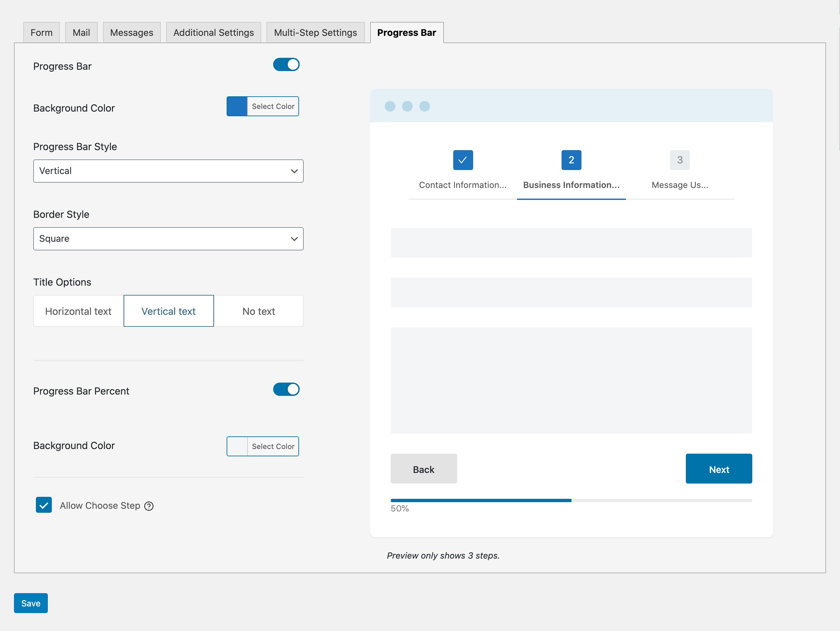Click the step 1 checkmark icon
840x631 pixels.
[462, 159]
